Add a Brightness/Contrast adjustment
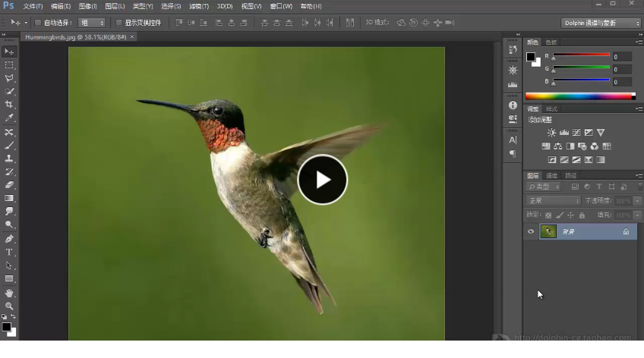 tap(551, 133)
